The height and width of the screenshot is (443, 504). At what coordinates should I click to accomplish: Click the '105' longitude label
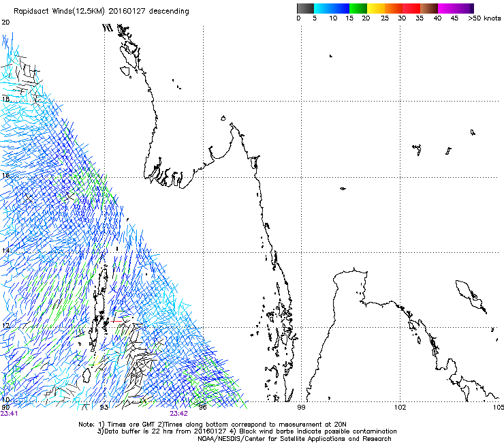499,408
